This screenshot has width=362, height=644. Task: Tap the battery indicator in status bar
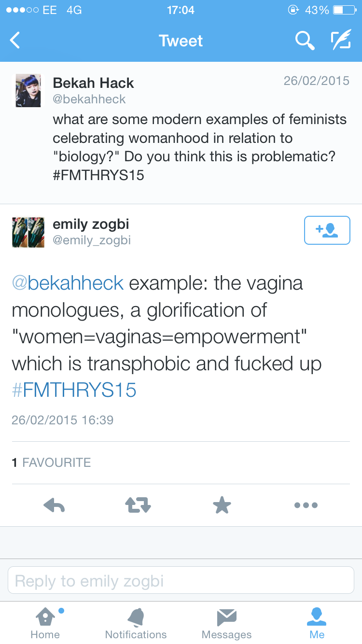344,10
